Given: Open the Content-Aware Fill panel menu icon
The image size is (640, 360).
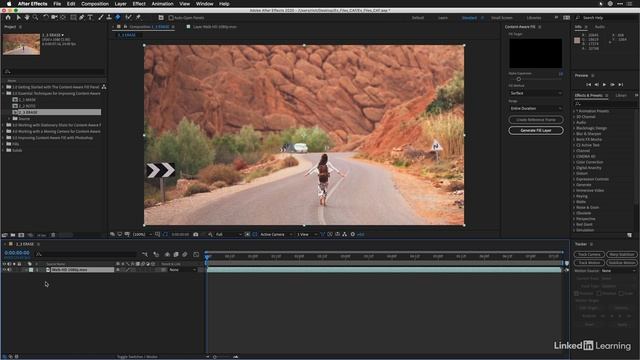Looking at the screenshot, I should [540, 27].
